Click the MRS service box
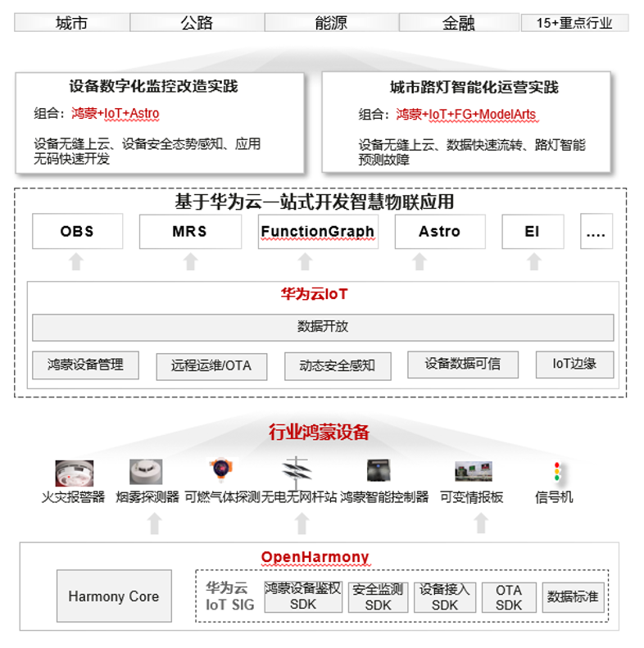The height and width of the screenshot is (648, 644). 190,231
